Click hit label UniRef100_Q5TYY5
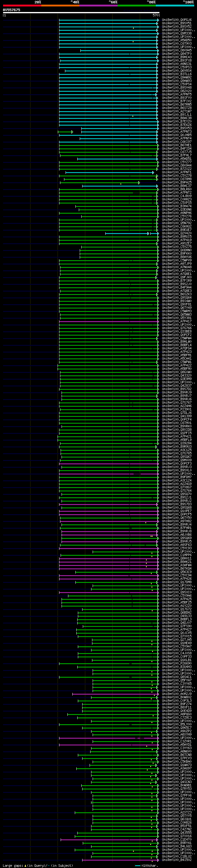Screen dimensions: 197x868 coord(177,816)
